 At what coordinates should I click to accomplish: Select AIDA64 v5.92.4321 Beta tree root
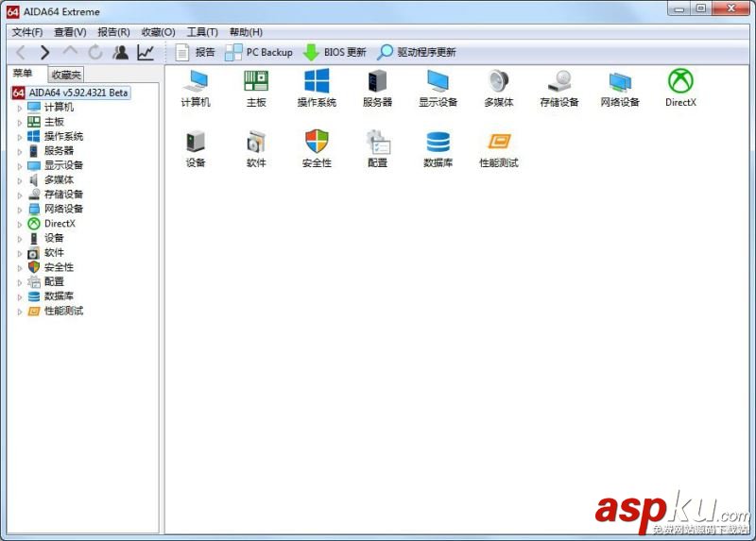pyautogui.click(x=71, y=93)
